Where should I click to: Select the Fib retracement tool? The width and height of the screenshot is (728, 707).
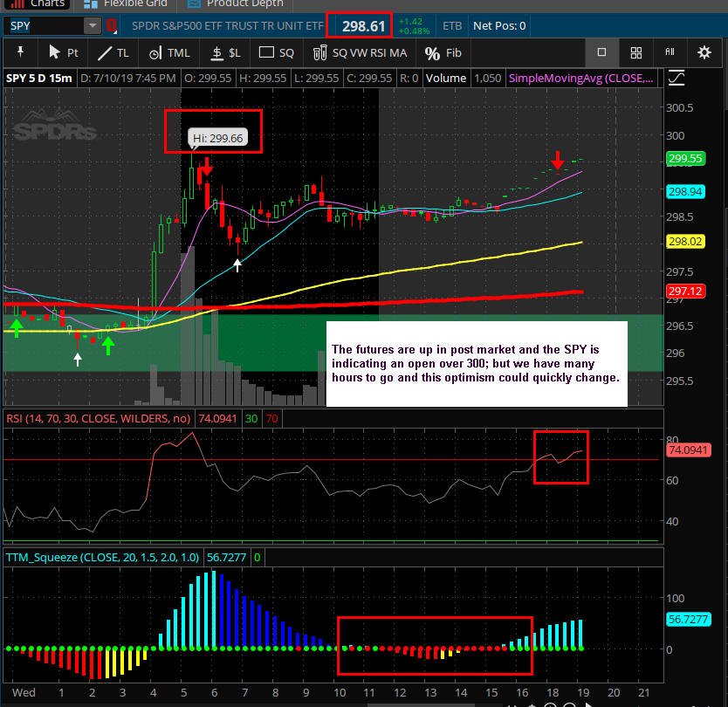(x=443, y=53)
